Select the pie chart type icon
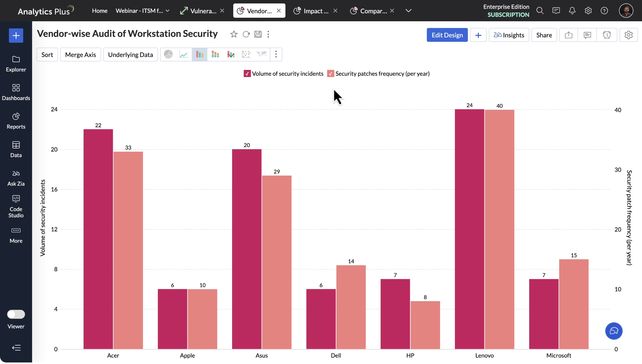The height and width of the screenshot is (364, 642). click(168, 55)
